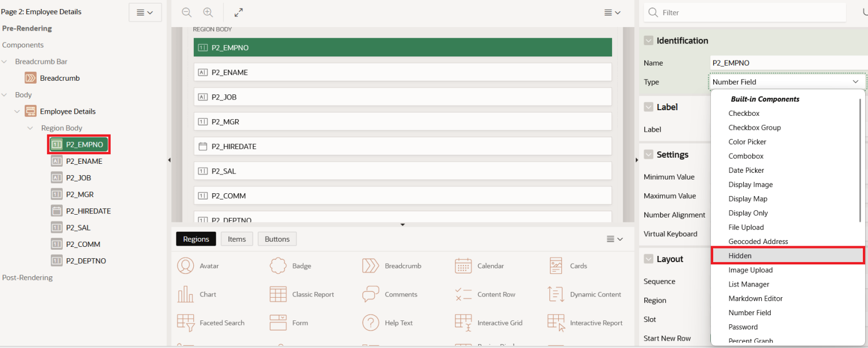
Task: Select the Chart icon in the region gallery
Action: tap(186, 294)
